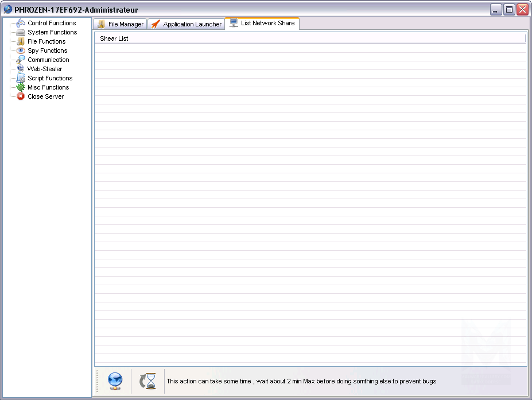Select the Control Functions gamepad icon
This screenshot has width=532, height=400.
[x=21, y=23]
